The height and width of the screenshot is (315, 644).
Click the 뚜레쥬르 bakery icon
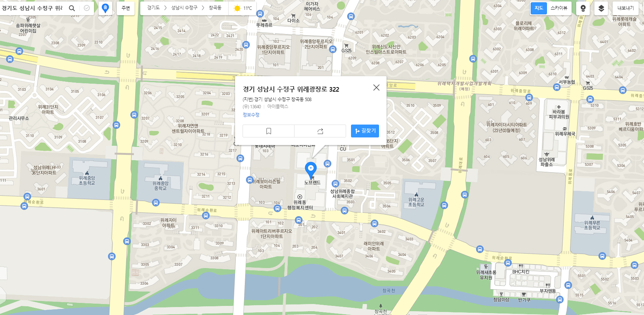(x=264, y=20)
